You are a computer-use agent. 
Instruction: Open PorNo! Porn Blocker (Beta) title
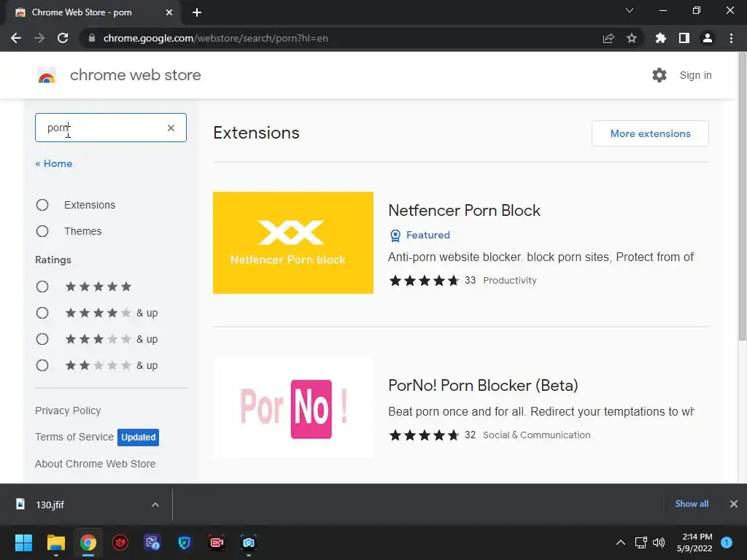click(x=483, y=385)
